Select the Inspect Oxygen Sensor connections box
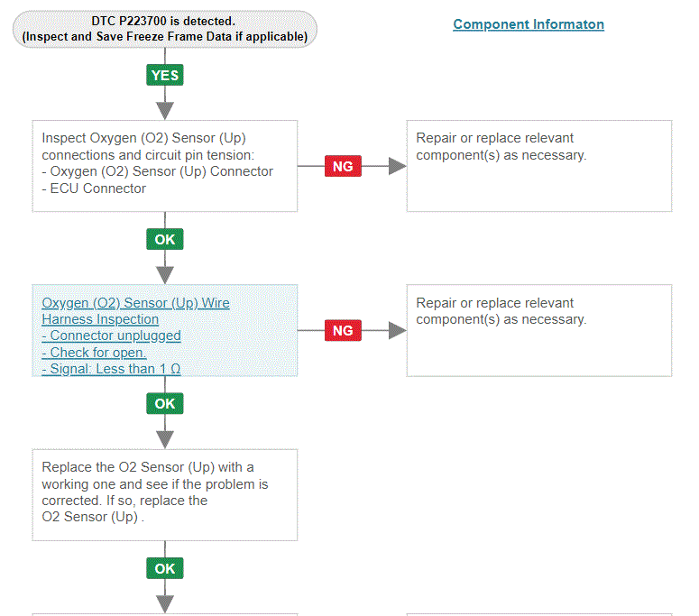 pos(165,166)
